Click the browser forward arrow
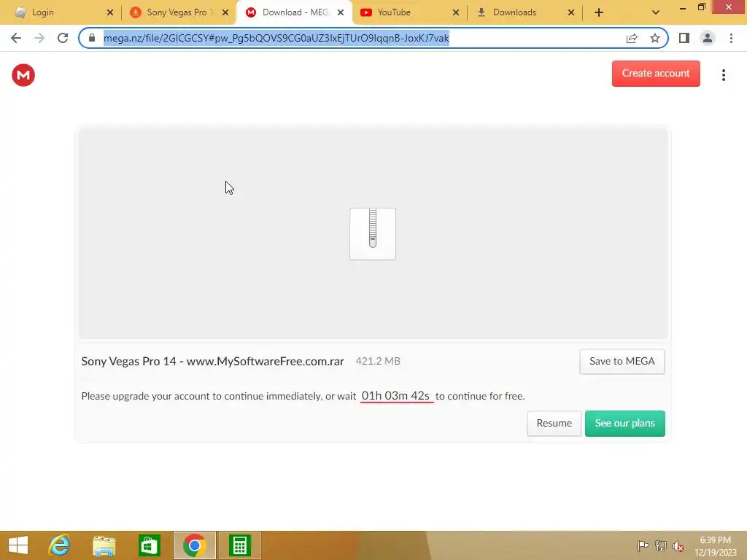This screenshot has width=747, height=560. [x=39, y=38]
